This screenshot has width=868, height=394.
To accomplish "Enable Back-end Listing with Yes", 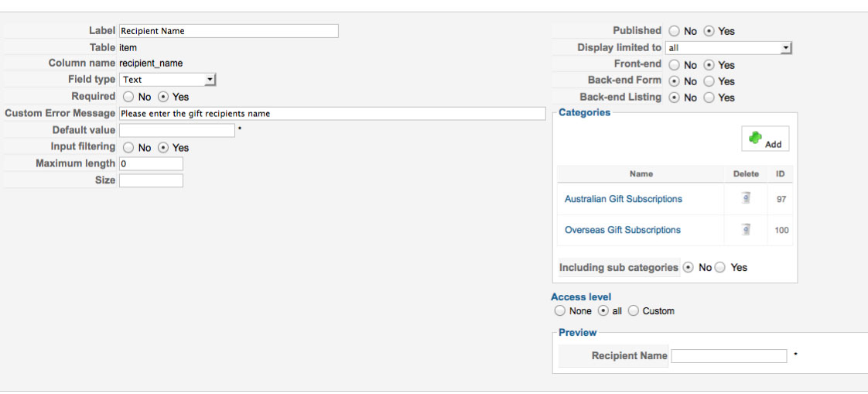I will [x=709, y=98].
